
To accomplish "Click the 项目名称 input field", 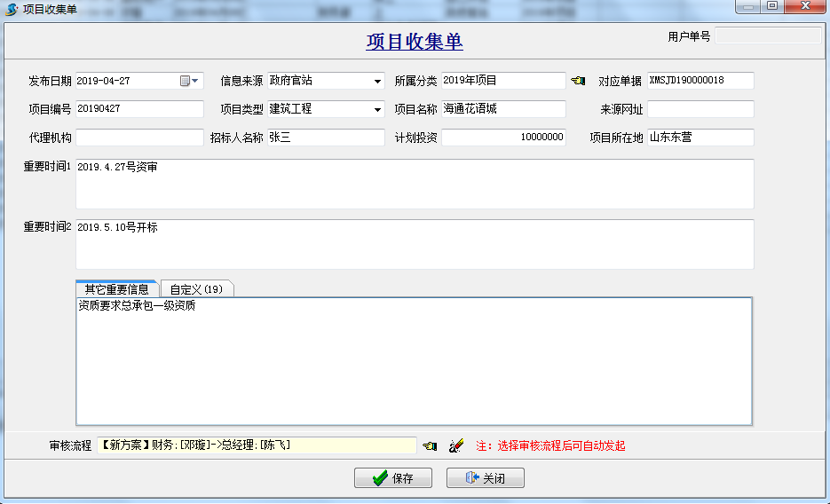I will pos(503,109).
